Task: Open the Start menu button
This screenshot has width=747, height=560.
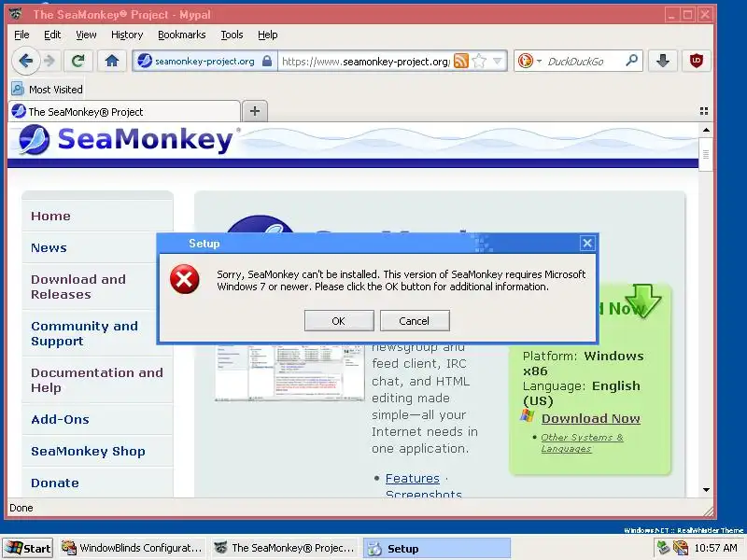Action: pos(28,549)
